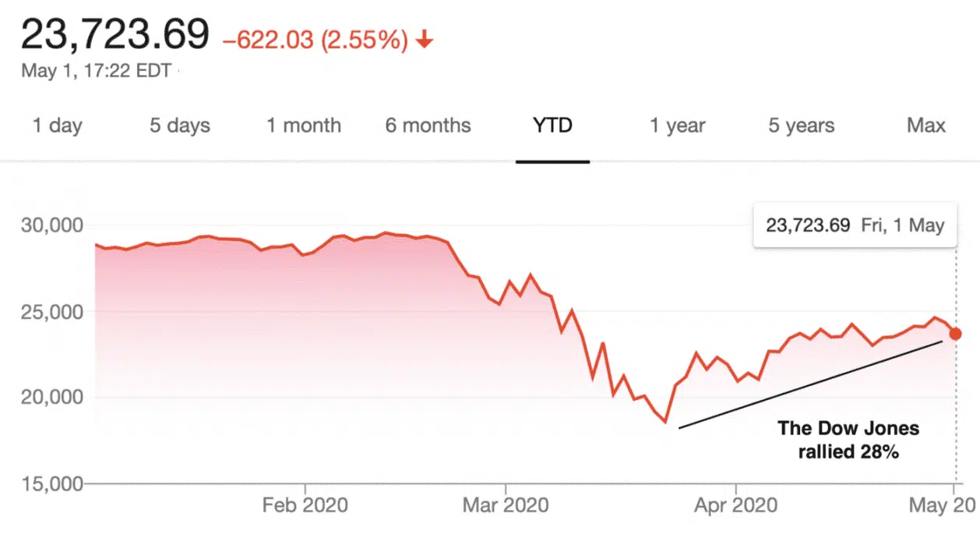Switch chart to 1 year range

coord(678,126)
